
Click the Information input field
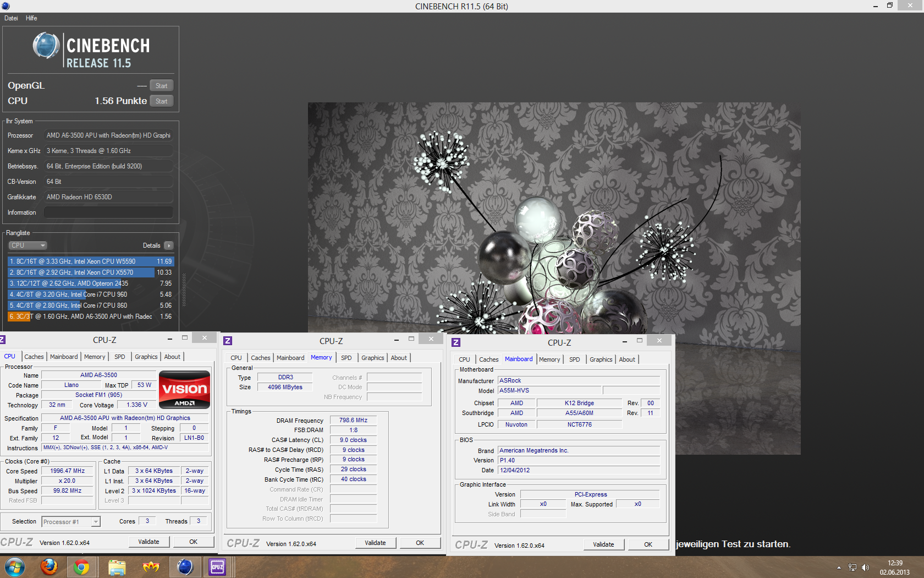108,212
